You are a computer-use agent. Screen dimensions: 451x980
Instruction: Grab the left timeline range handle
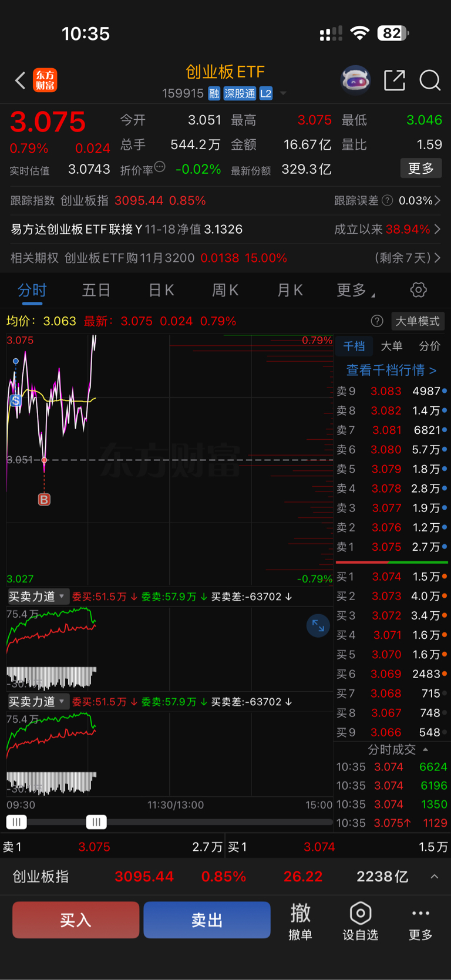(x=16, y=822)
